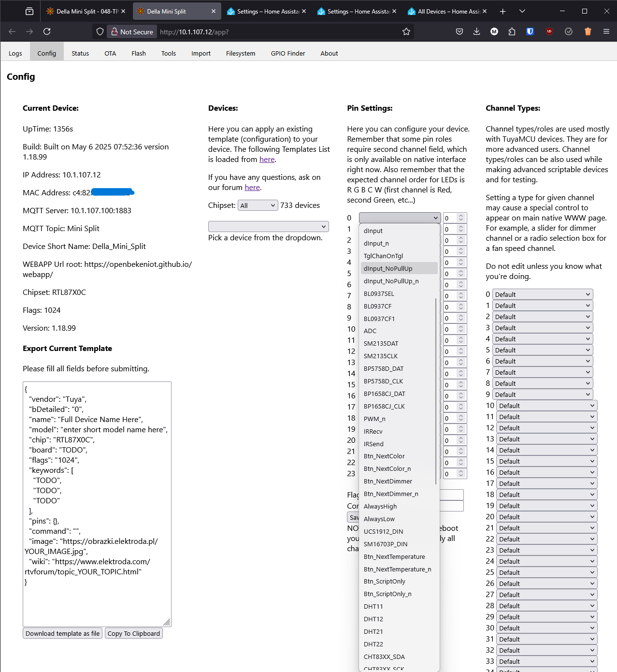The width and height of the screenshot is (617, 672).
Task: Collapse the pin 0 role dropdown
Action: [x=400, y=218]
